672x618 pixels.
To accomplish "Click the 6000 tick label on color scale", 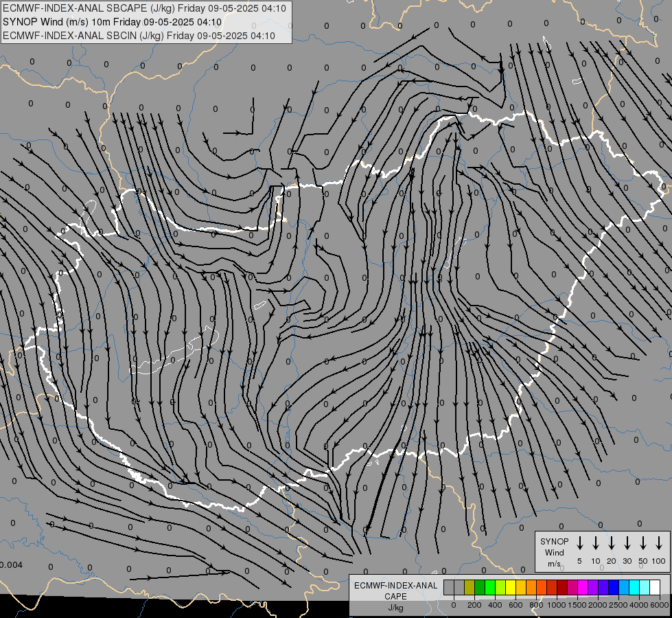I will (660, 605).
